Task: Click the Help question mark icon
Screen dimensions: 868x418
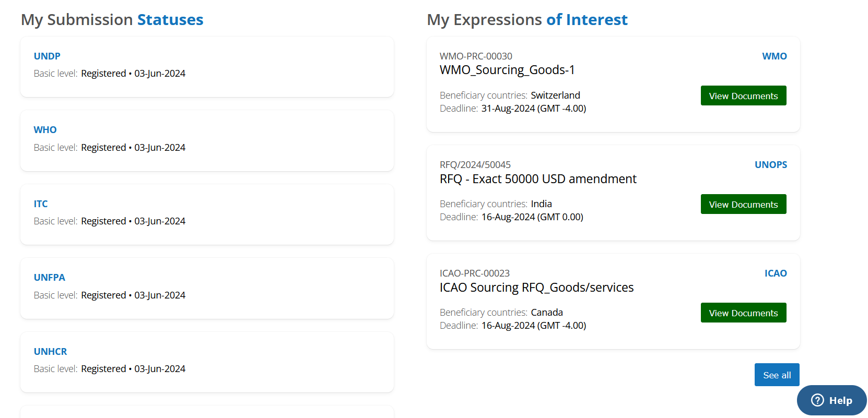Action: [x=817, y=400]
